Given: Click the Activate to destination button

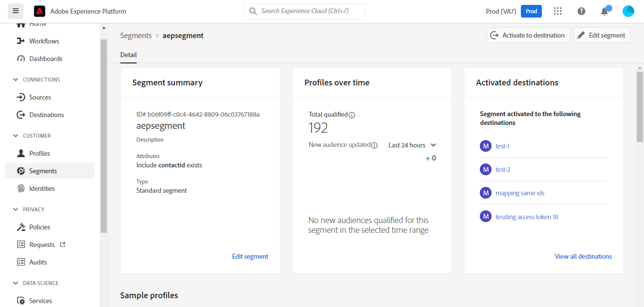Looking at the screenshot, I should (528, 35).
